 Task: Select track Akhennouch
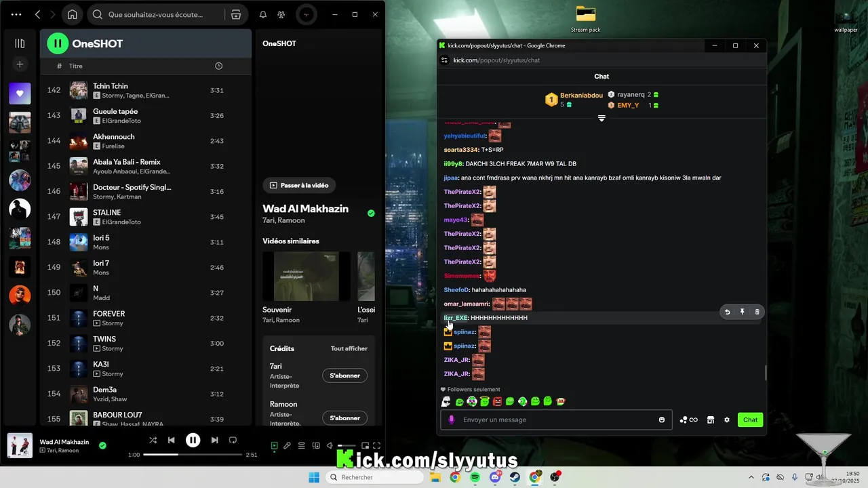(146, 141)
